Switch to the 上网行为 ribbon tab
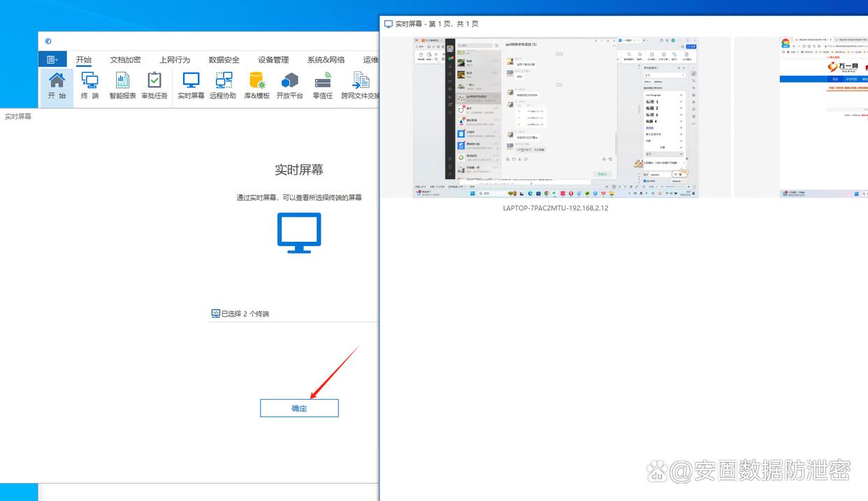868x501 pixels. coord(175,59)
